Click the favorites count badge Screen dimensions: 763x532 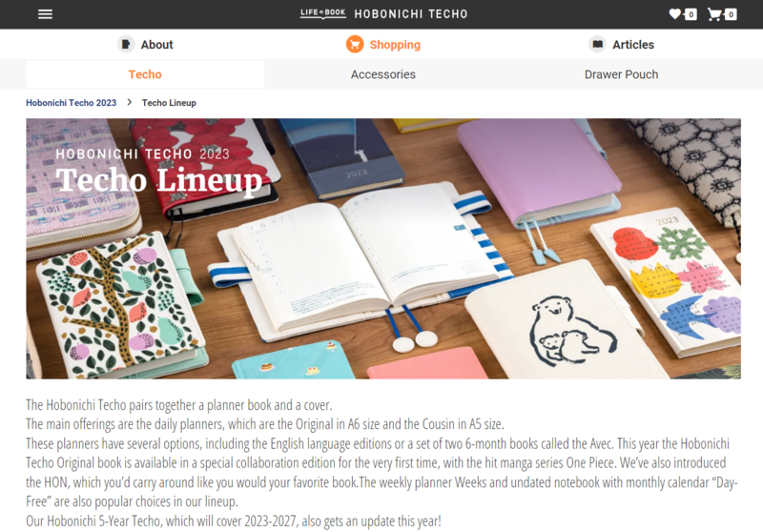coord(691,14)
